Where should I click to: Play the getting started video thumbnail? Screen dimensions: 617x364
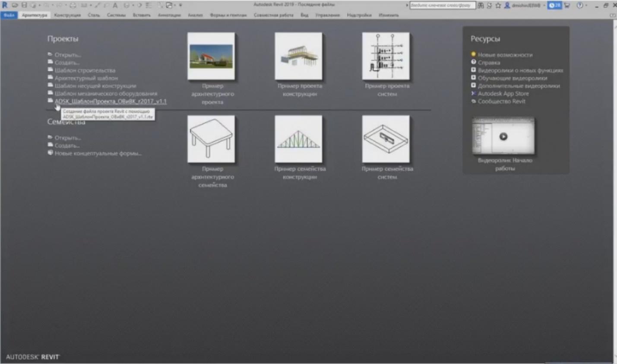503,136
